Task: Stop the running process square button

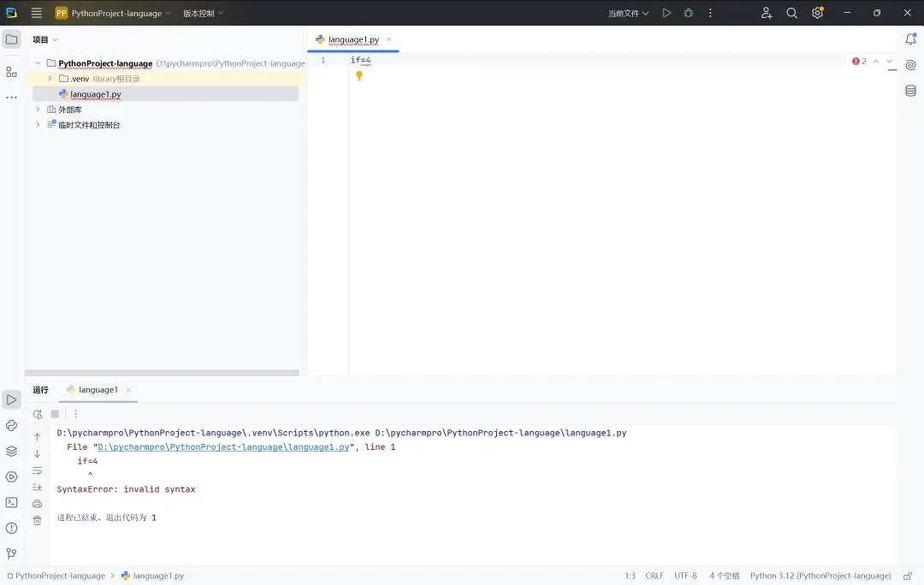Action: click(55, 414)
